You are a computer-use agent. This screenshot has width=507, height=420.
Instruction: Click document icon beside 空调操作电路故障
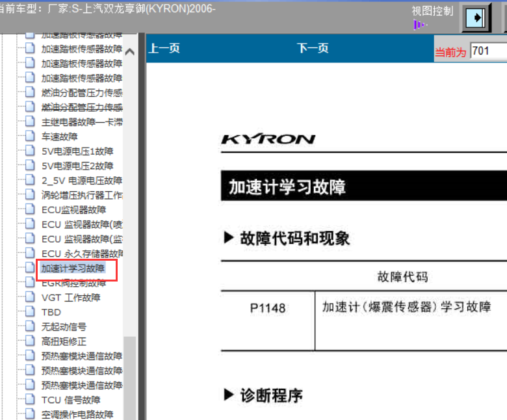point(30,414)
